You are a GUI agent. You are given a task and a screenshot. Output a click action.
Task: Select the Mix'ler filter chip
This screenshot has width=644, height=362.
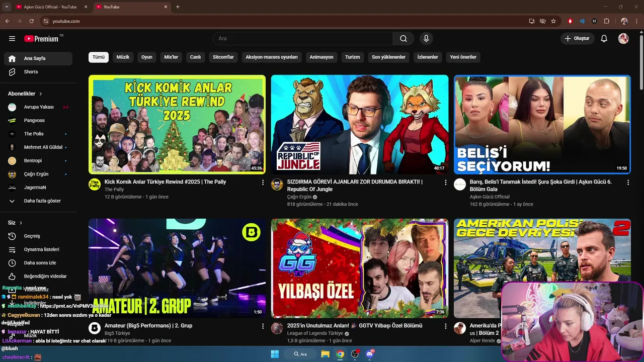click(171, 57)
